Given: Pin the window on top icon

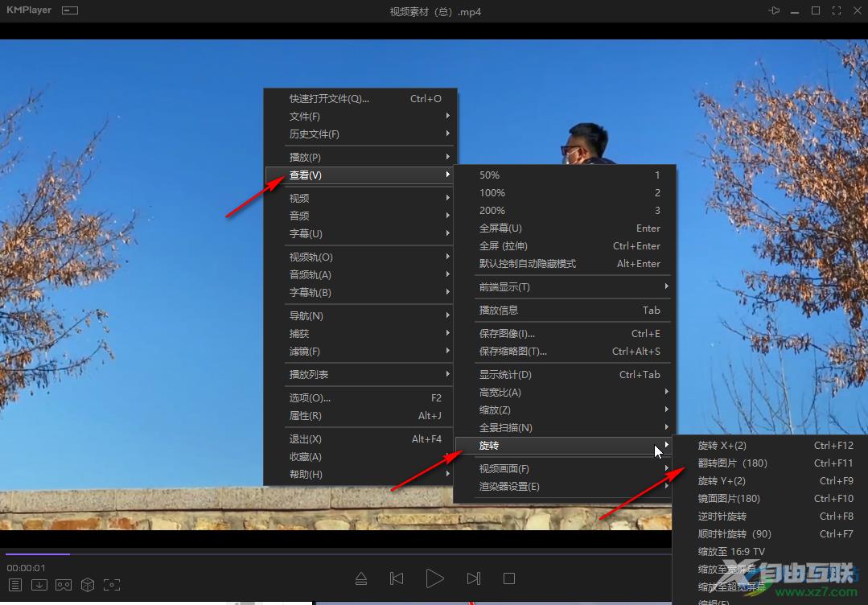Looking at the screenshot, I should click(774, 10).
